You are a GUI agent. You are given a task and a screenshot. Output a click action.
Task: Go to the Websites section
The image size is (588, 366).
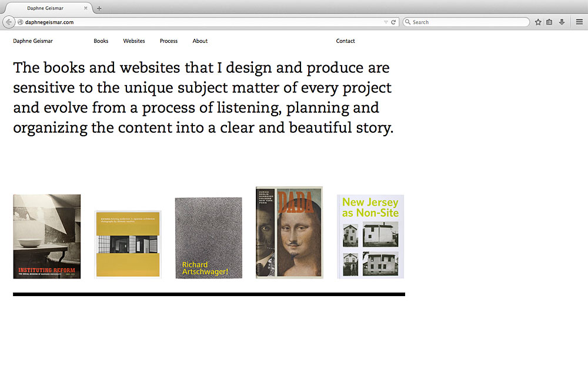coord(134,41)
